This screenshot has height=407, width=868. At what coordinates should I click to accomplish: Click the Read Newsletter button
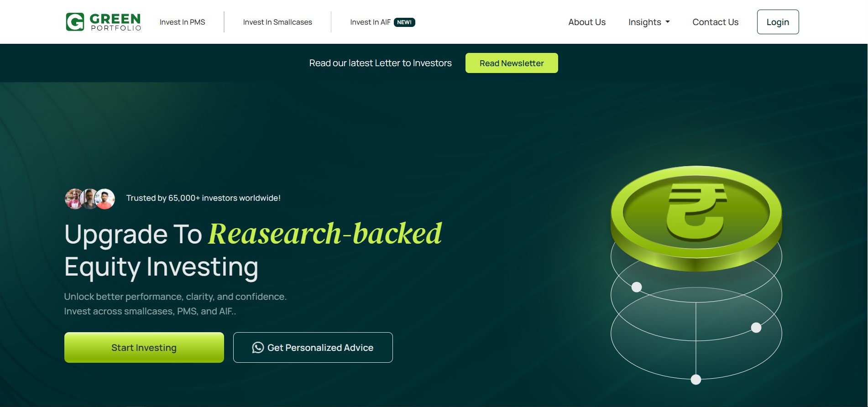point(512,63)
